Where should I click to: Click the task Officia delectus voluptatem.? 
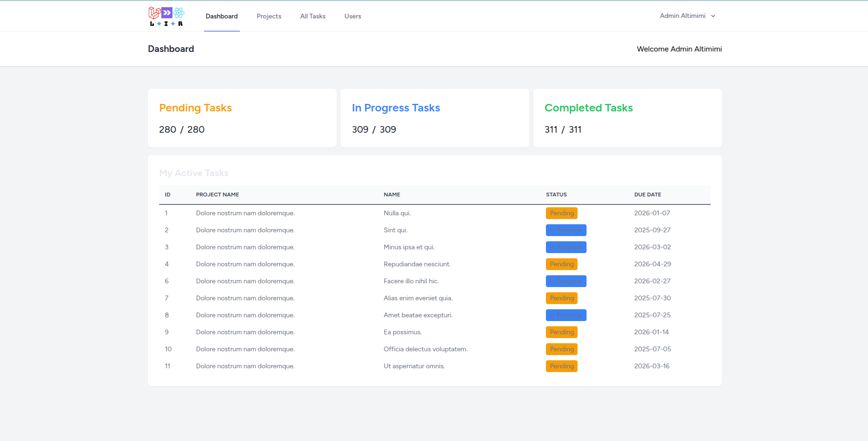pos(425,349)
